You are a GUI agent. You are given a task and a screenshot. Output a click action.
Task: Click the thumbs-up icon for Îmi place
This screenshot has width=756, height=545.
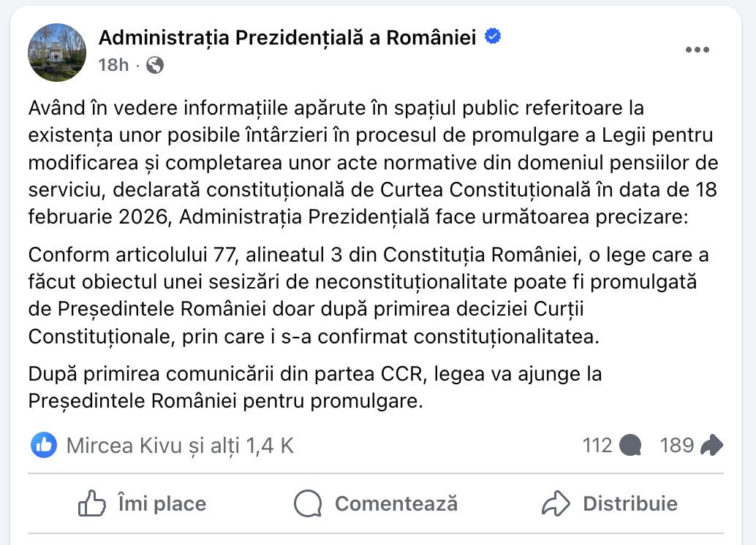[x=93, y=503]
